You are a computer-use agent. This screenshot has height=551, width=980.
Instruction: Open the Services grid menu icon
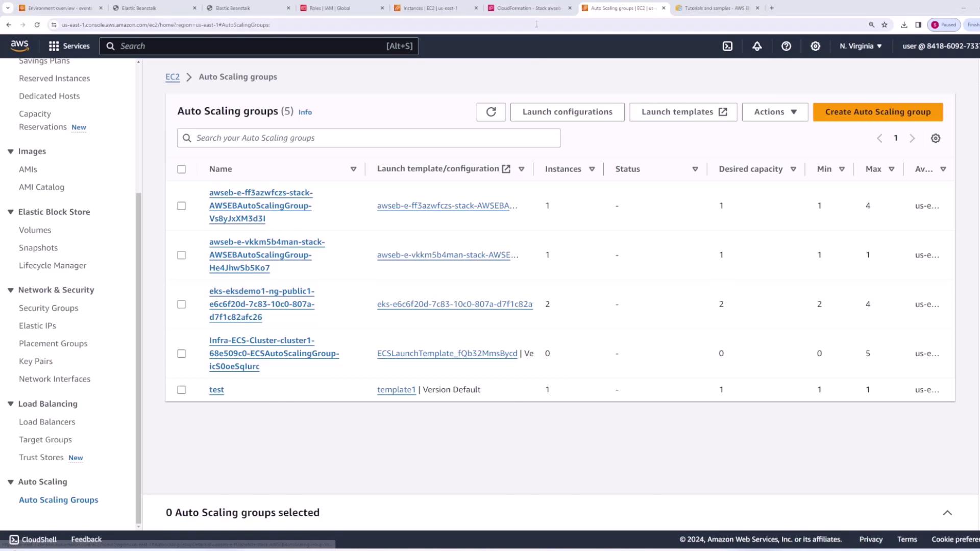pos(54,46)
